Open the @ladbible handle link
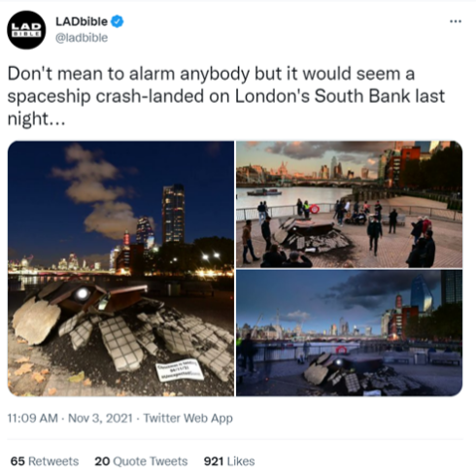The height and width of the screenshot is (476, 476). (82, 38)
